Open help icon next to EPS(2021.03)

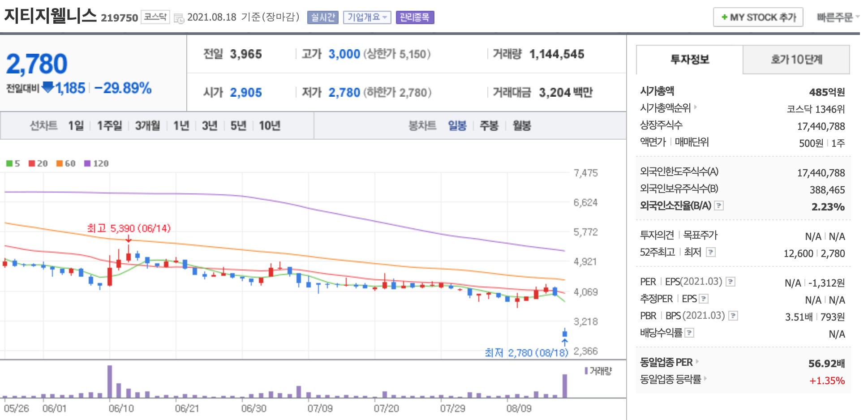[x=730, y=282]
